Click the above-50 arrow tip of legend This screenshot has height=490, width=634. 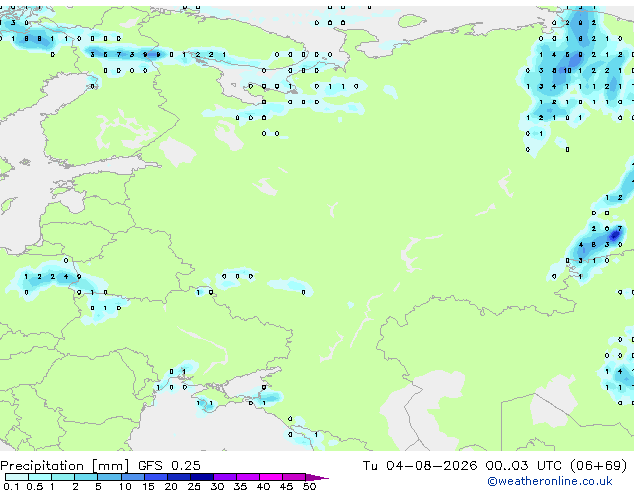(317, 477)
